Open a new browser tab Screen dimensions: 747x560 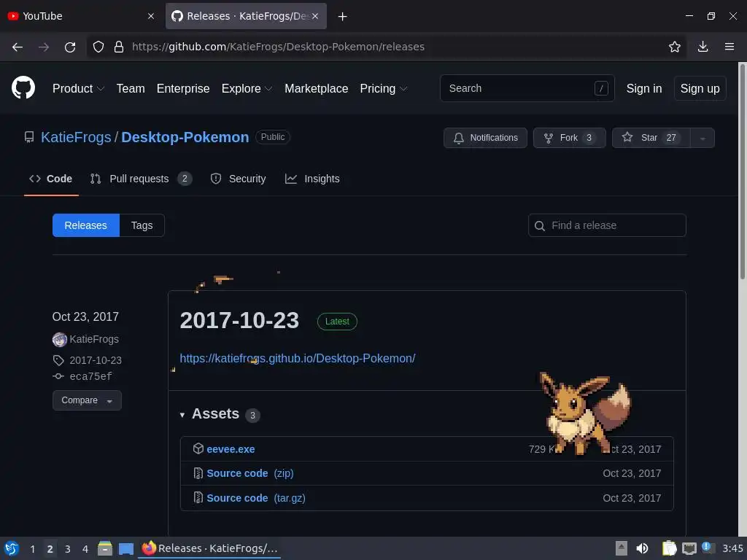(343, 16)
